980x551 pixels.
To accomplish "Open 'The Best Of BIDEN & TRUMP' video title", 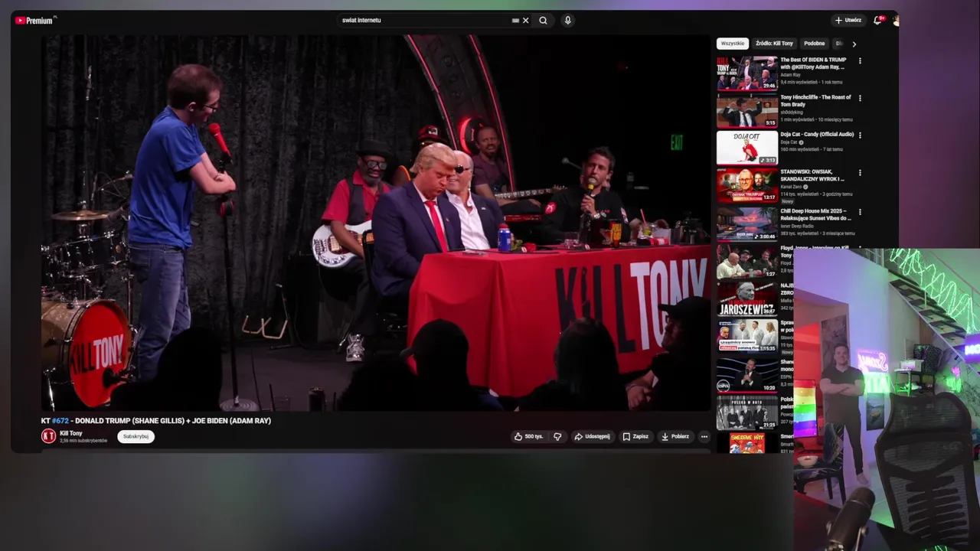I will click(812, 64).
